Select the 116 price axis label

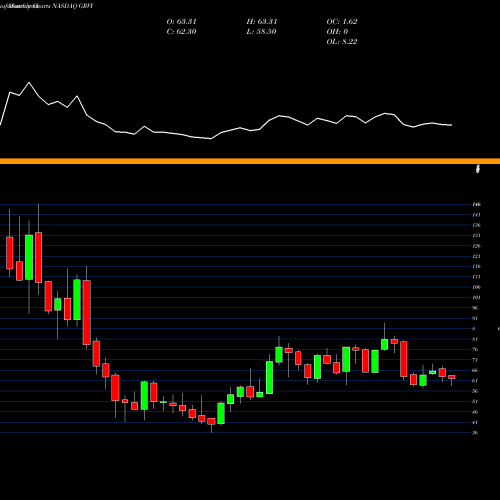coord(476,266)
